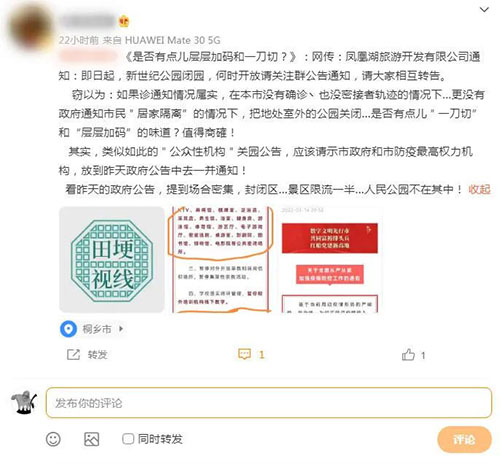500x464 pixels.
Task: Click the 转发 repost label
Action: click(98, 355)
